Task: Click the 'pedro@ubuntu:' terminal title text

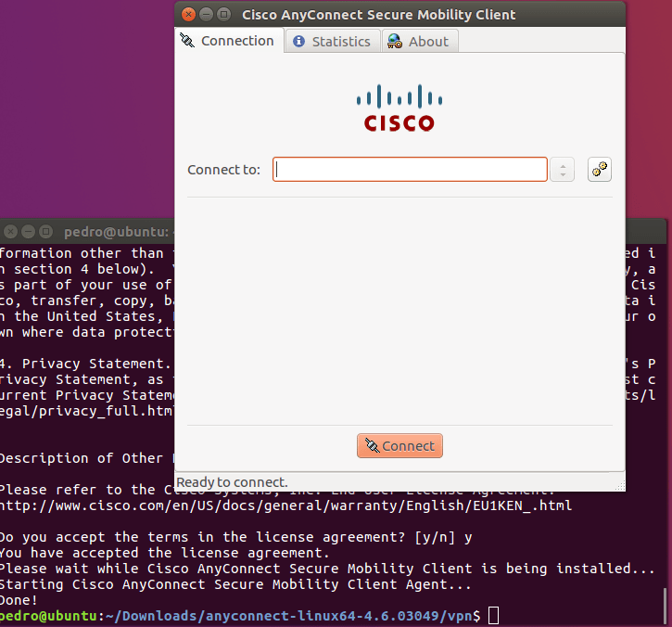Action: click(x=116, y=232)
